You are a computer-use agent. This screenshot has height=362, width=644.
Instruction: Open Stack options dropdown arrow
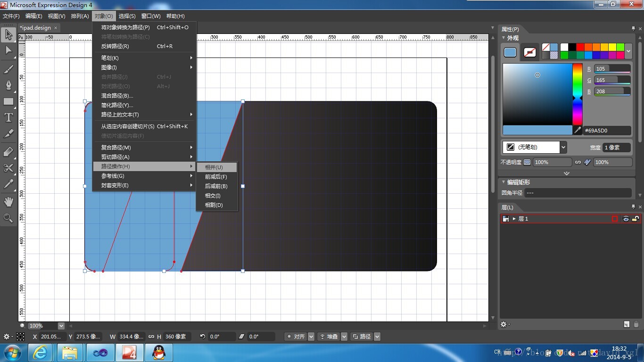pyautogui.click(x=344, y=337)
